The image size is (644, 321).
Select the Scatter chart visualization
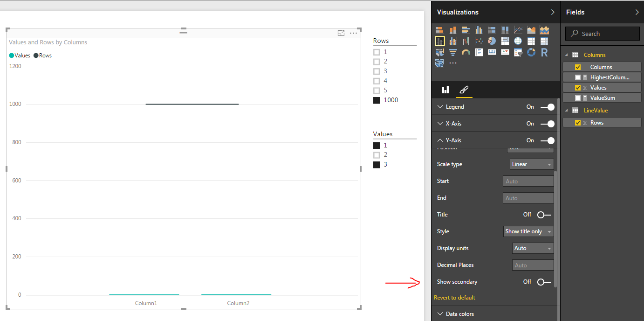pyautogui.click(x=479, y=41)
